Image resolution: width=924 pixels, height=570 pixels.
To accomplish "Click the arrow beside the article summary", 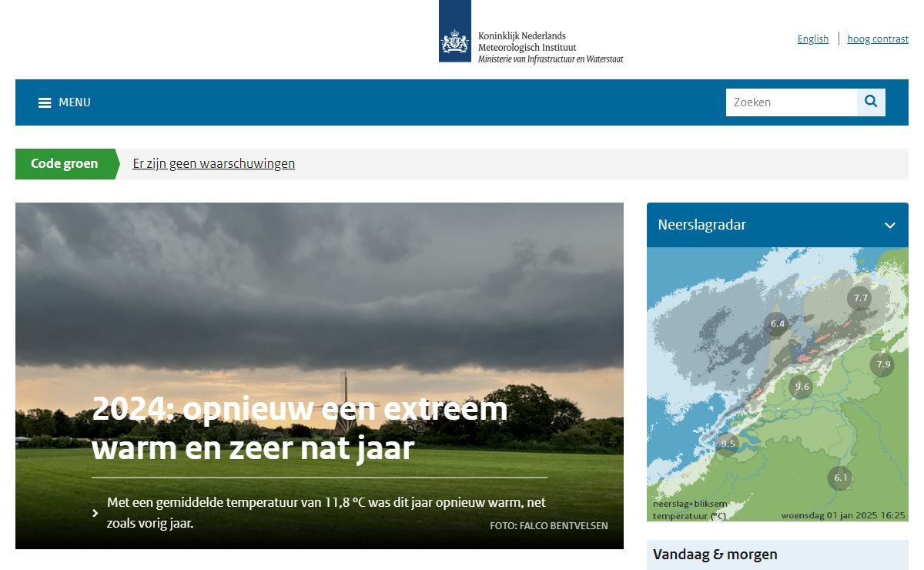I will tap(95, 513).
